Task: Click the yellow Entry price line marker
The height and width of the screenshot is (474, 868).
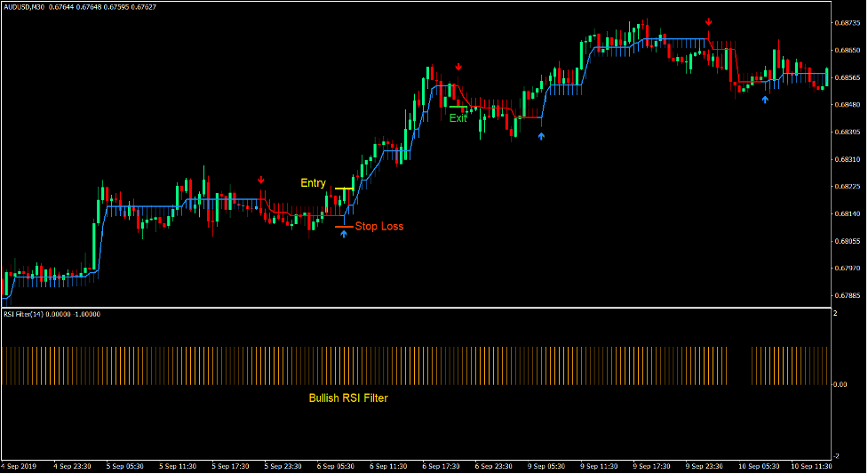Action: click(x=344, y=189)
